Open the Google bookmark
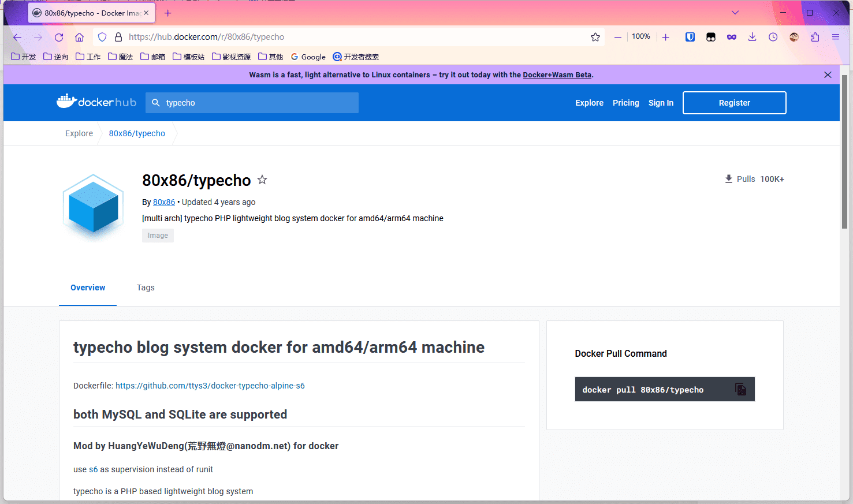 coord(308,57)
